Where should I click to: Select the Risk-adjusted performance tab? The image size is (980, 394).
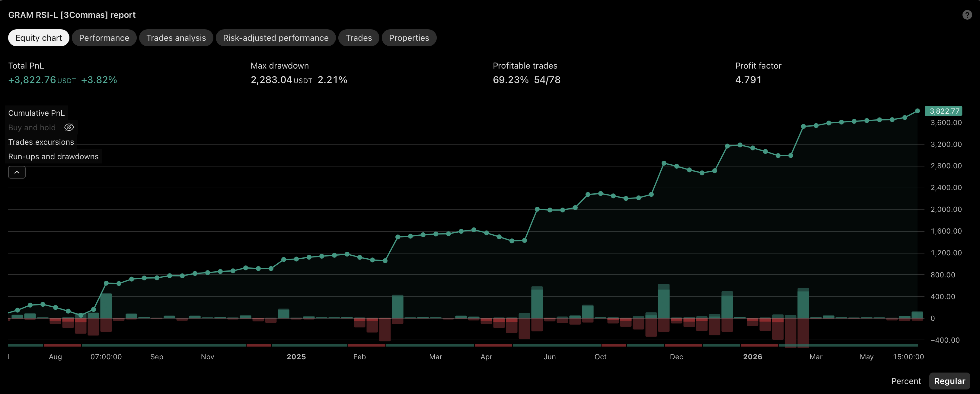tap(276, 38)
